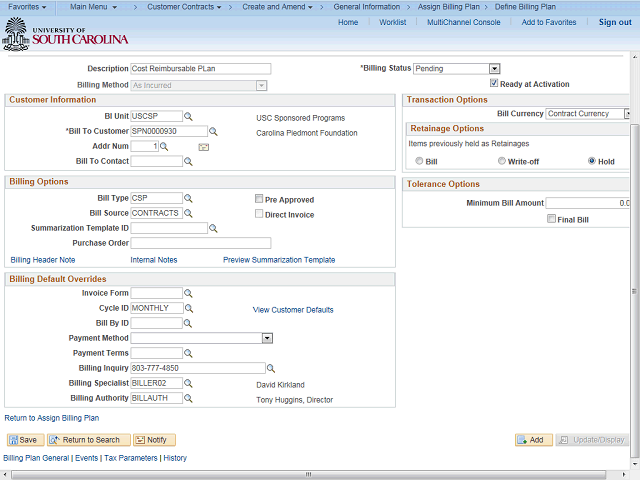Expand Create and Amend breadcrumb menu
Screen dimensions: 640x480
pyautogui.click(x=278, y=7)
